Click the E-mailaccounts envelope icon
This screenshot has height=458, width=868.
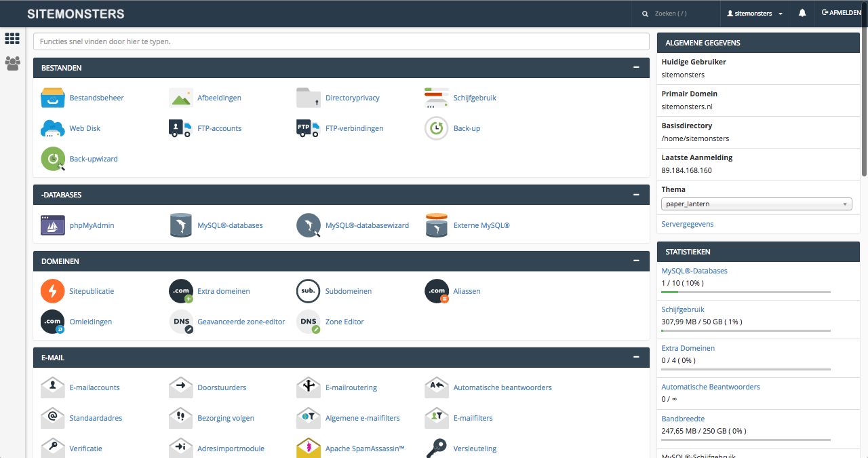click(x=53, y=387)
